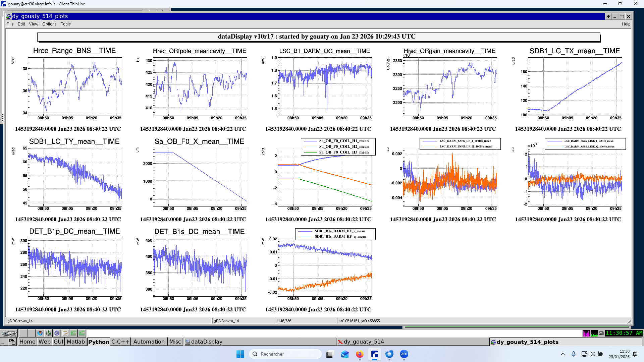The height and width of the screenshot is (362, 644).
Task: Expand hidden system tray icons chevron
Action: (x=563, y=354)
